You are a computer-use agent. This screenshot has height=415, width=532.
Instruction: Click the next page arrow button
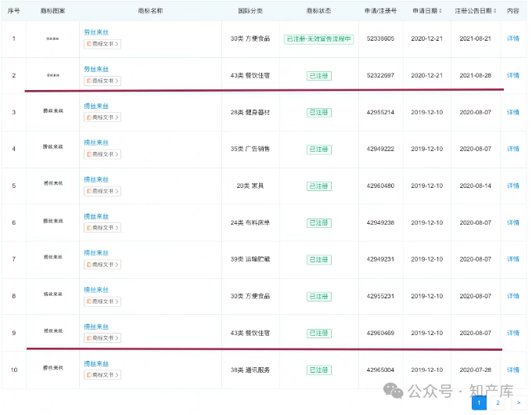click(517, 402)
